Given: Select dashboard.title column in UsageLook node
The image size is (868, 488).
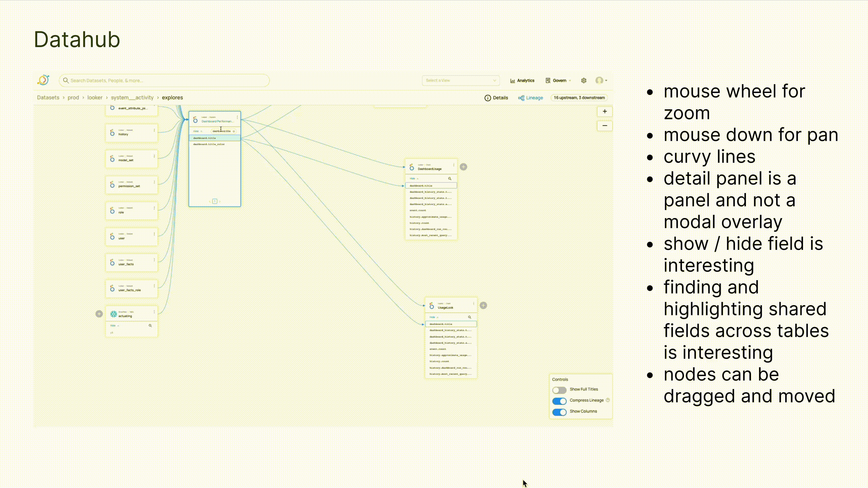Looking at the screenshot, I should pos(451,324).
